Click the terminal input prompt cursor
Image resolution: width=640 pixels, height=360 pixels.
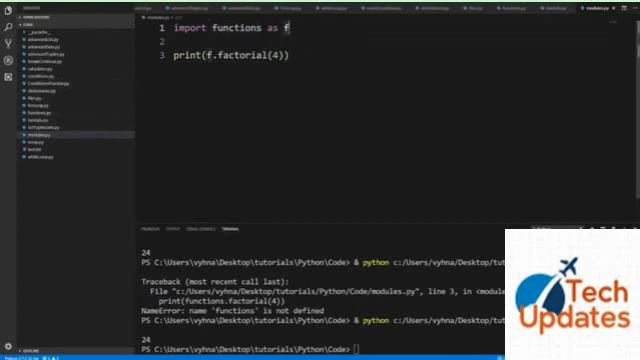click(356, 349)
